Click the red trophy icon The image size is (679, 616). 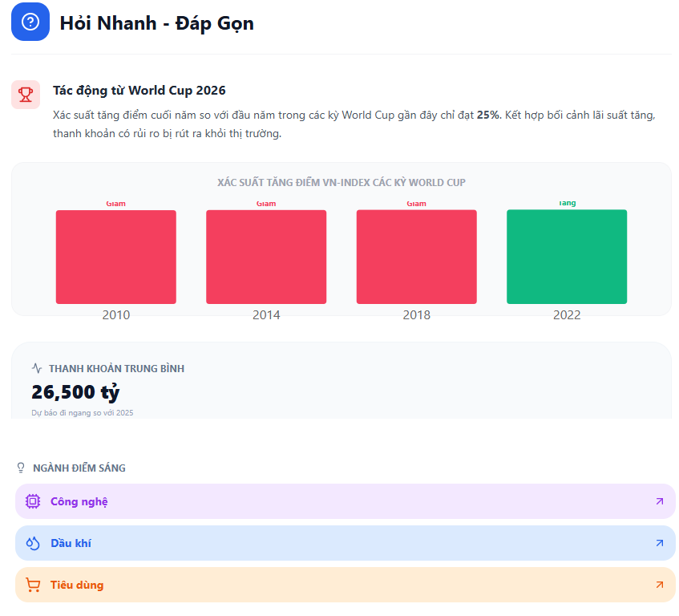(x=26, y=94)
